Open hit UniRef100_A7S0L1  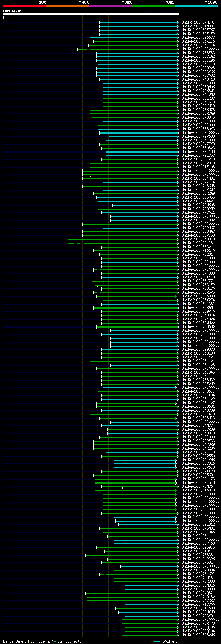click(198, 213)
